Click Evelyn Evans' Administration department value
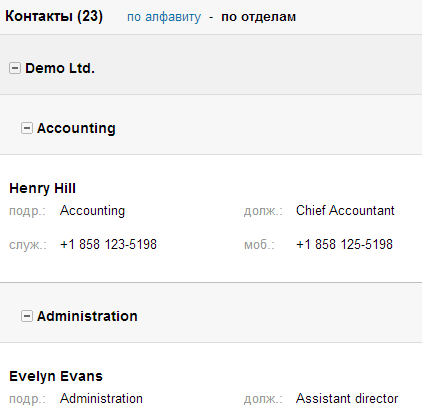The height and width of the screenshot is (411, 422). pyautogui.click(x=102, y=398)
